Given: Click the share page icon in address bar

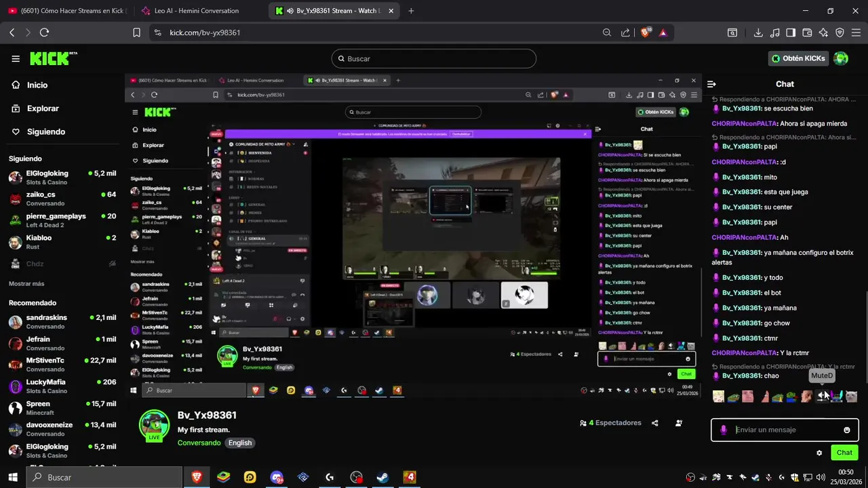Looking at the screenshot, I should 625,33.
